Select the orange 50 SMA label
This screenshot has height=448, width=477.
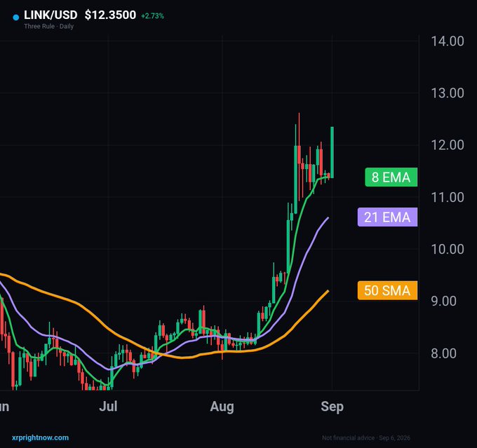[387, 290]
